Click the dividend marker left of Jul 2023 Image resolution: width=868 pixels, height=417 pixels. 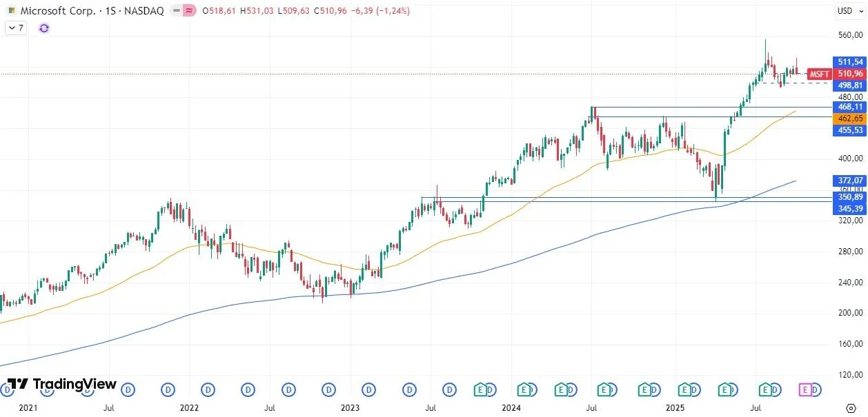410,389
